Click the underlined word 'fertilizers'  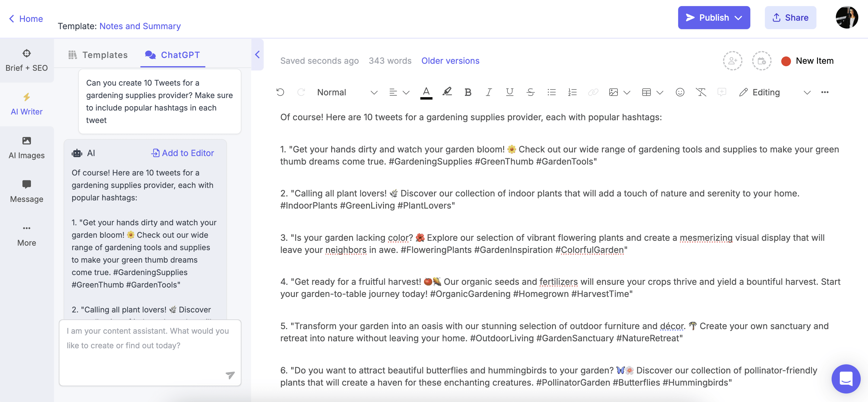coord(558,281)
